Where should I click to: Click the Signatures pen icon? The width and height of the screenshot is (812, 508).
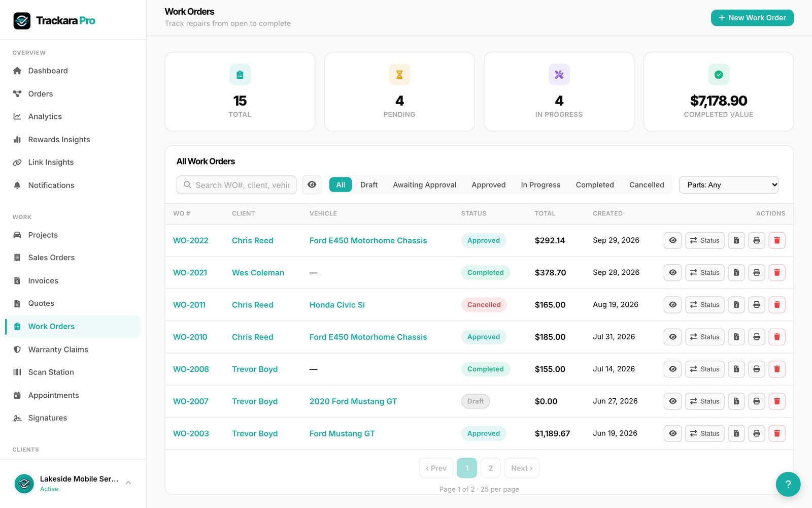[x=17, y=418]
